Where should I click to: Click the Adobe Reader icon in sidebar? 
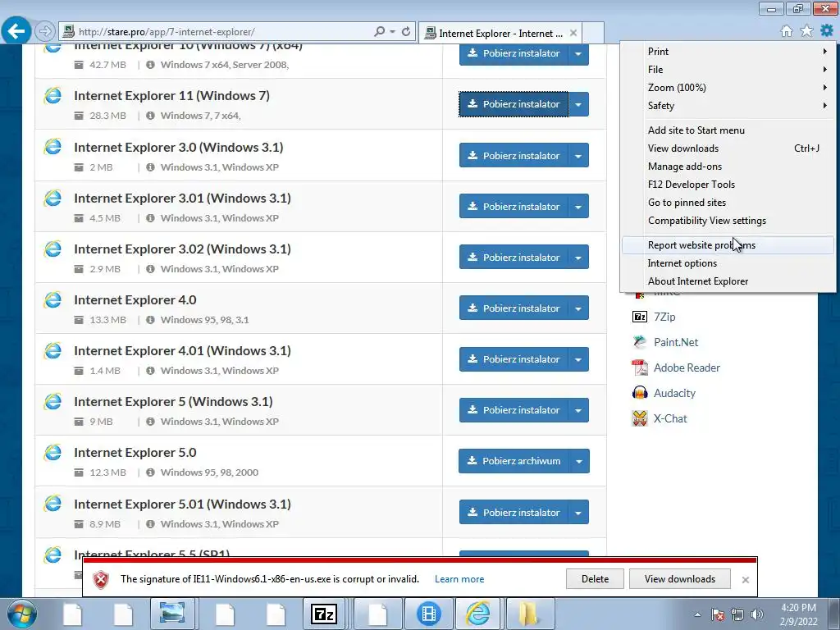click(x=640, y=367)
